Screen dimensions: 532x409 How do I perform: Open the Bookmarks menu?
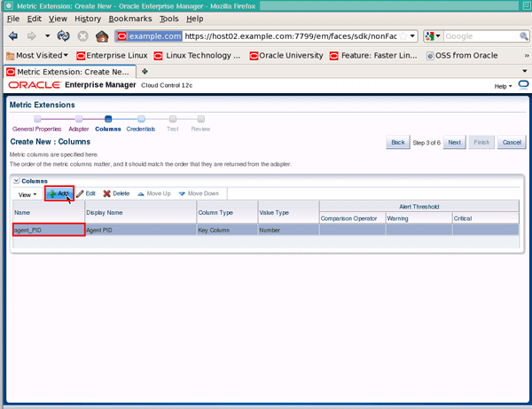click(130, 19)
